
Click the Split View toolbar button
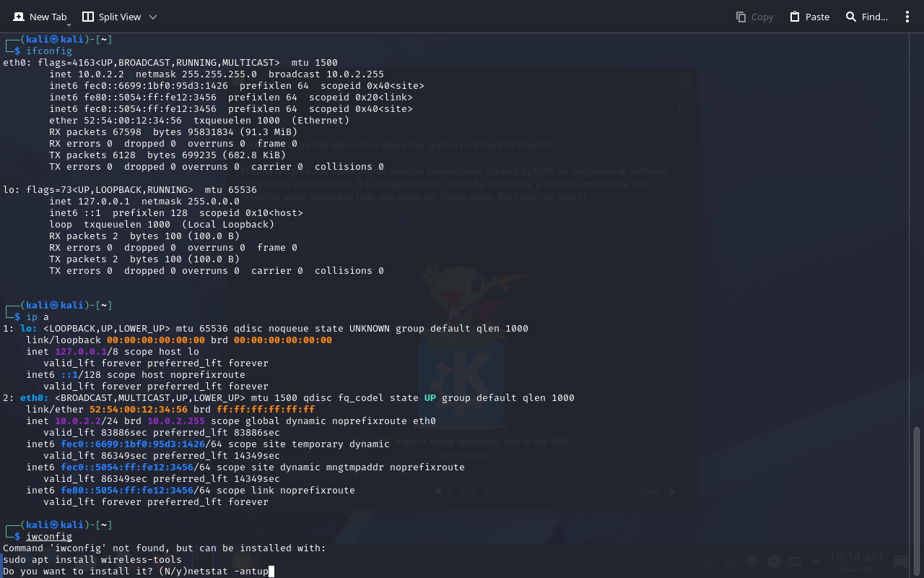click(x=110, y=17)
